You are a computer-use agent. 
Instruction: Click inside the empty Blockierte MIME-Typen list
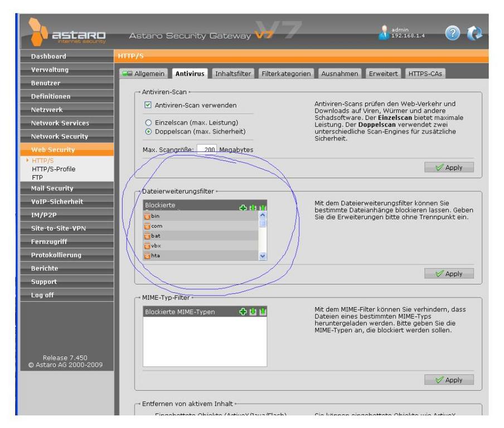coord(205,341)
